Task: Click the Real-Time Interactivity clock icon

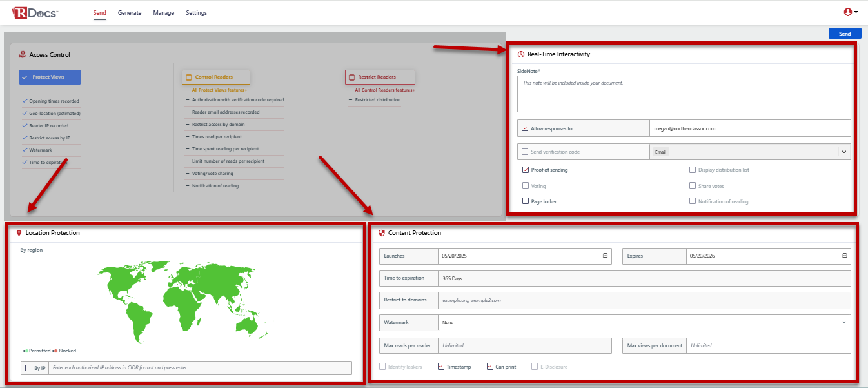Action: point(521,54)
